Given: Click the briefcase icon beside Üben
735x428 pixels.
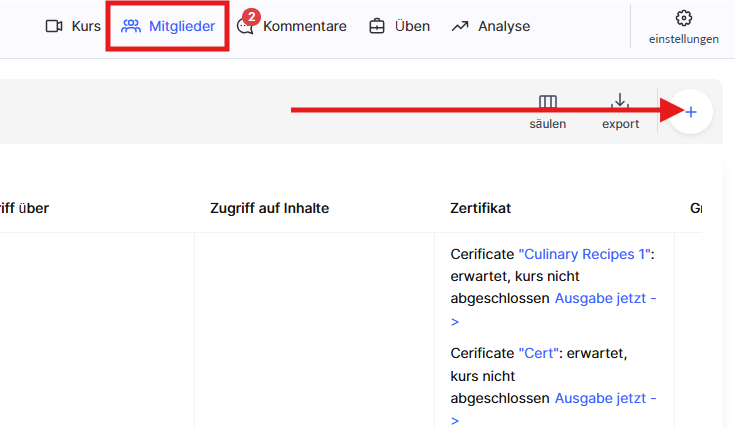Looking at the screenshot, I should pos(377,27).
